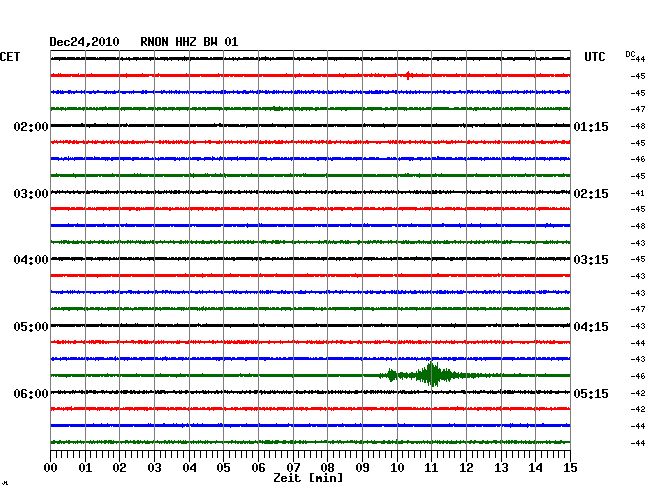
Task: Click minute tick label 06
Action: coord(258,467)
